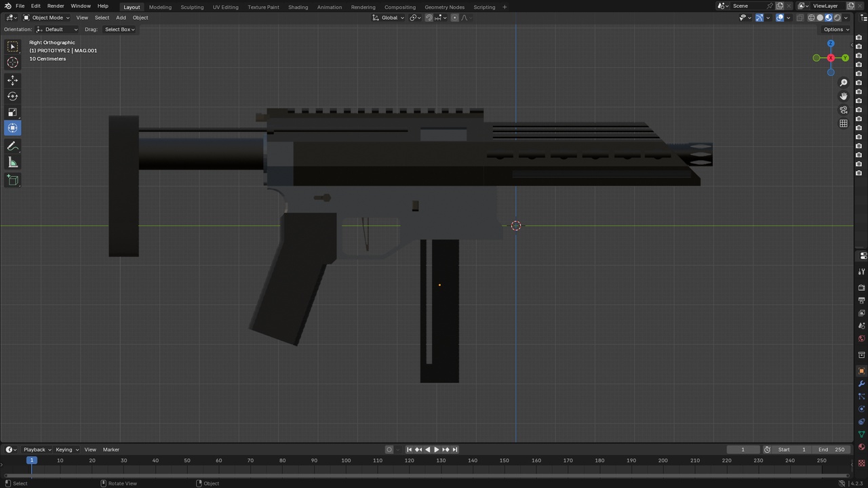Toggle proportional editing in header

454,18
